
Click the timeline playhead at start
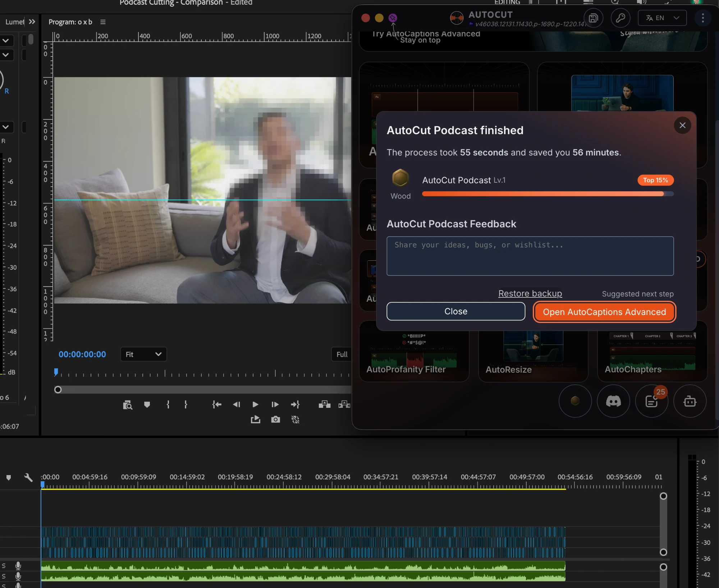[x=42, y=485]
